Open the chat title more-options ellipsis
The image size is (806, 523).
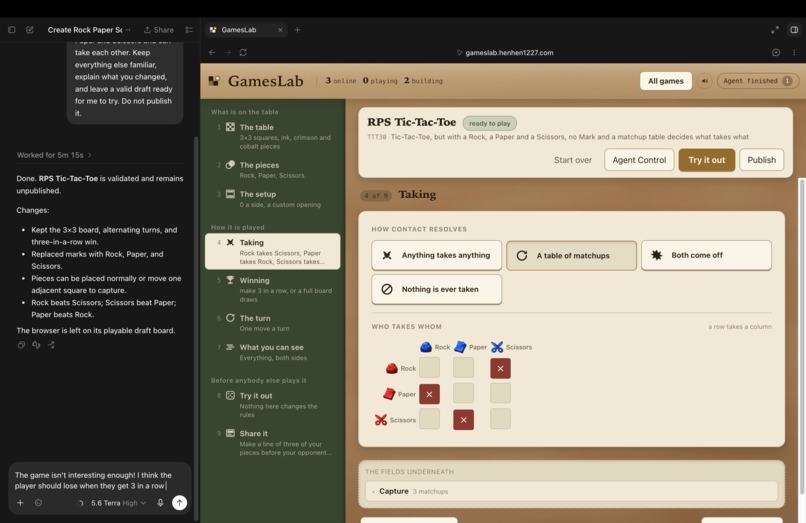tap(128, 30)
